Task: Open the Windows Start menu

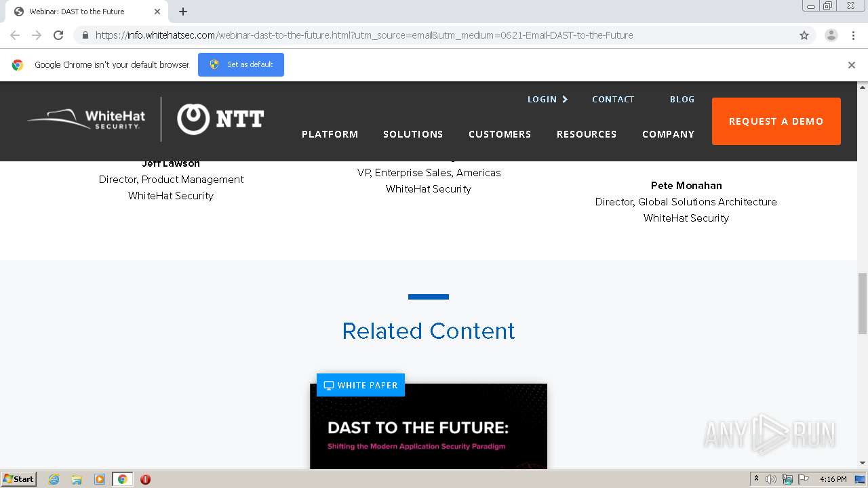Action: point(19,479)
